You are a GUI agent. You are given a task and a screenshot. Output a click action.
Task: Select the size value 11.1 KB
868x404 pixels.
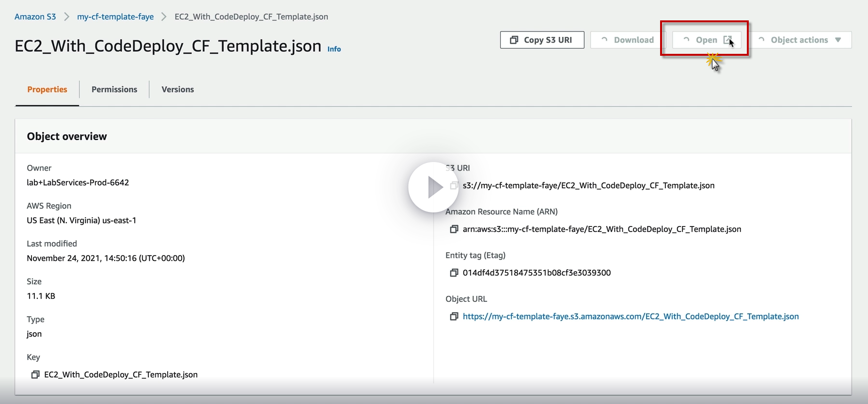coord(41,296)
